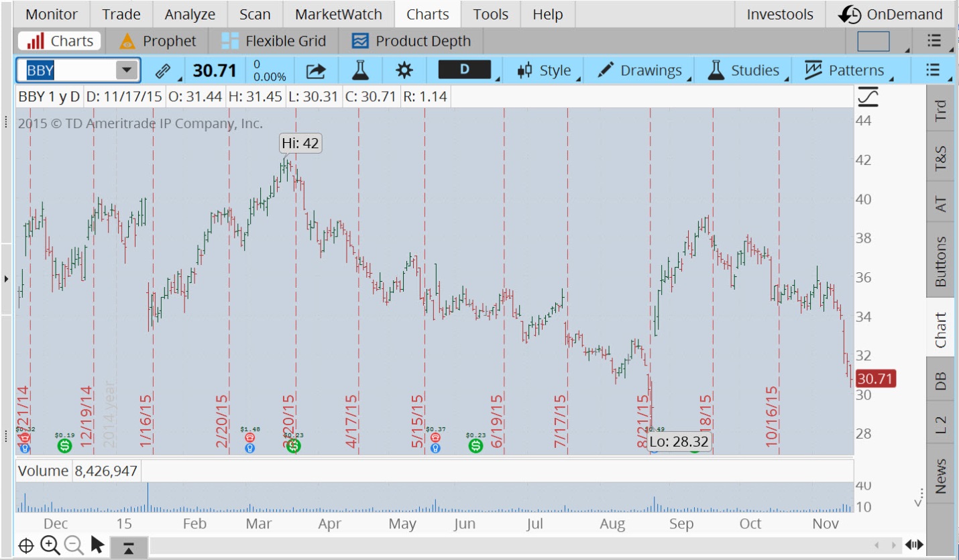Click the blue lightbulb icon under $1.48
This screenshot has width=959, height=560.
pos(249,448)
